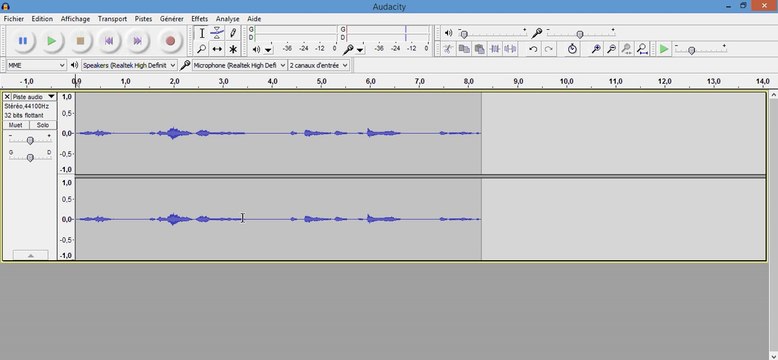Open playback meter dropdown arrow

tap(268, 50)
